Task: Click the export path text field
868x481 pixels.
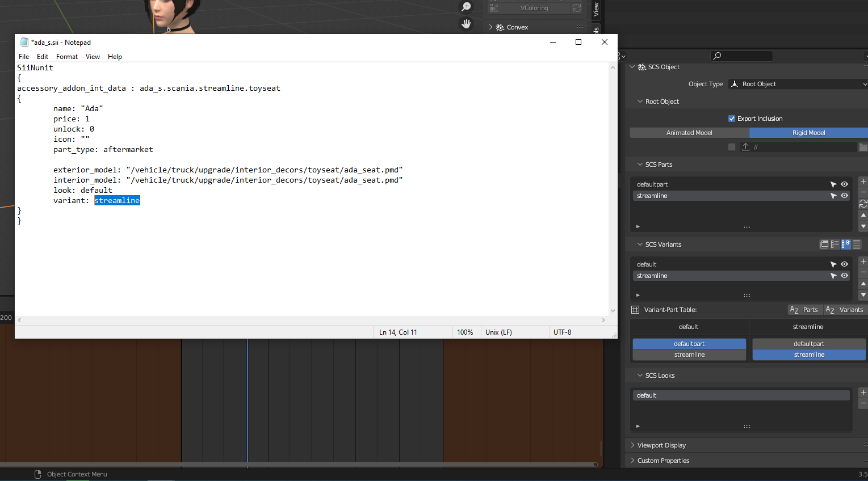Action: (x=804, y=147)
